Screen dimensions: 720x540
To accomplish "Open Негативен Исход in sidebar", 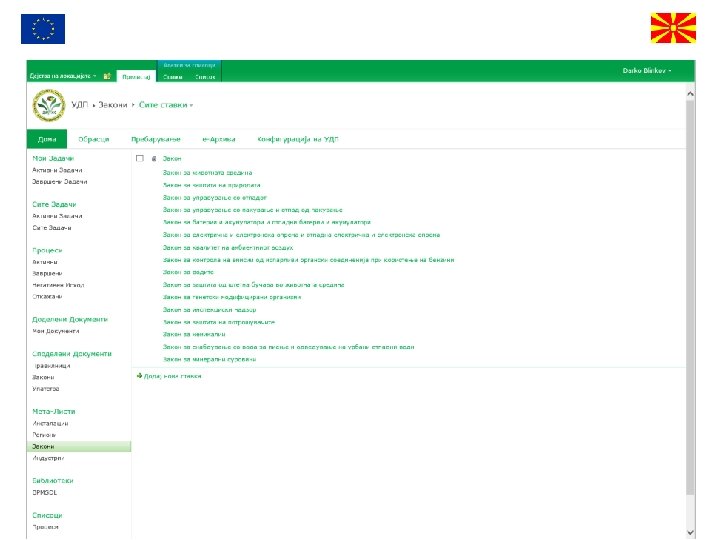I will tap(58, 285).
